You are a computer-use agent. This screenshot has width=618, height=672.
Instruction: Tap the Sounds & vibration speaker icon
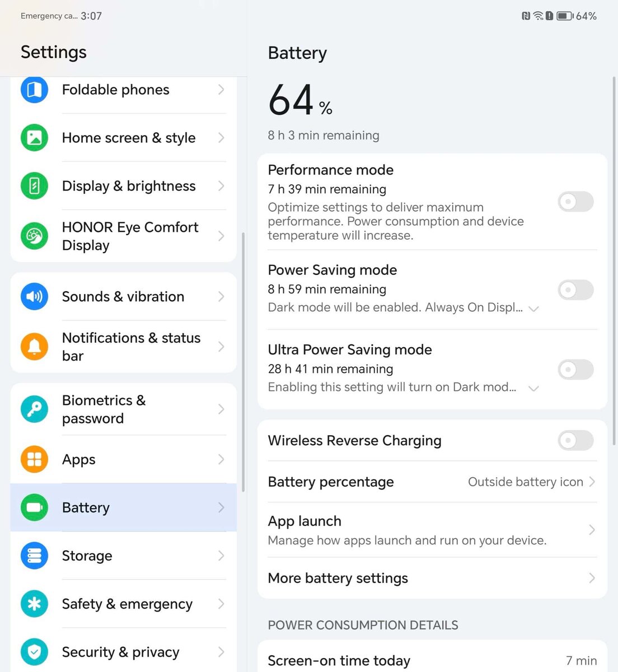coord(34,296)
